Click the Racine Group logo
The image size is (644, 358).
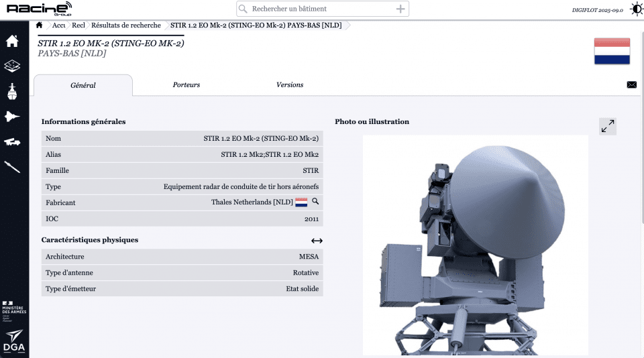pos(39,9)
